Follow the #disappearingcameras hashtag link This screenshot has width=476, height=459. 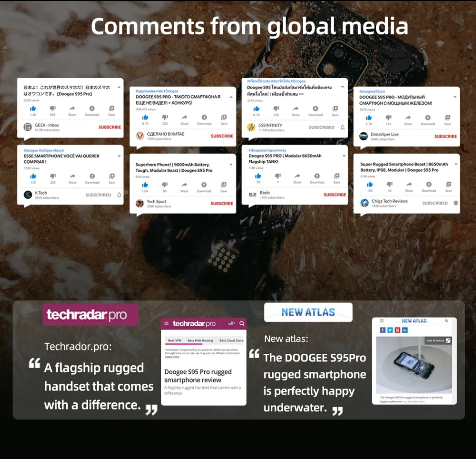(x=267, y=150)
